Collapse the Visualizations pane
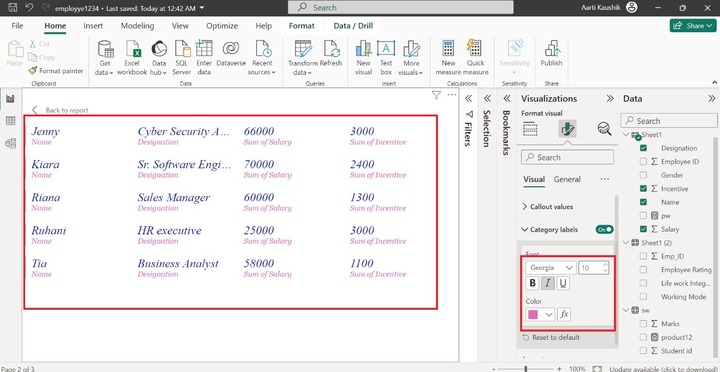The width and height of the screenshot is (720, 372). [x=610, y=99]
